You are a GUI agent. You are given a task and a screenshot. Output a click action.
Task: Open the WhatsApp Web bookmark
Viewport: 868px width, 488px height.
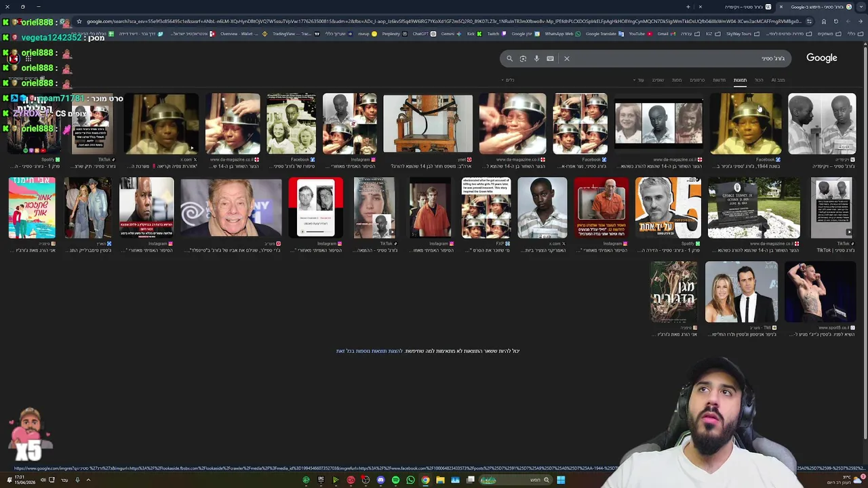coord(563,34)
